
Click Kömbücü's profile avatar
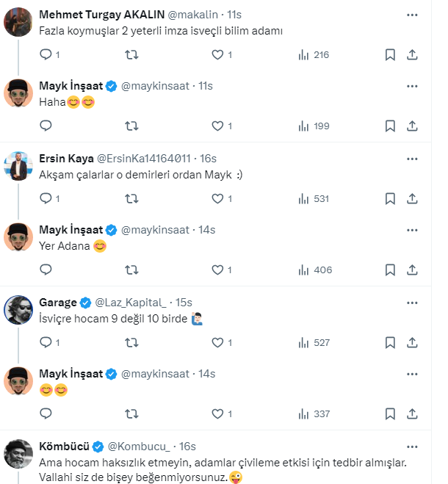(18, 454)
